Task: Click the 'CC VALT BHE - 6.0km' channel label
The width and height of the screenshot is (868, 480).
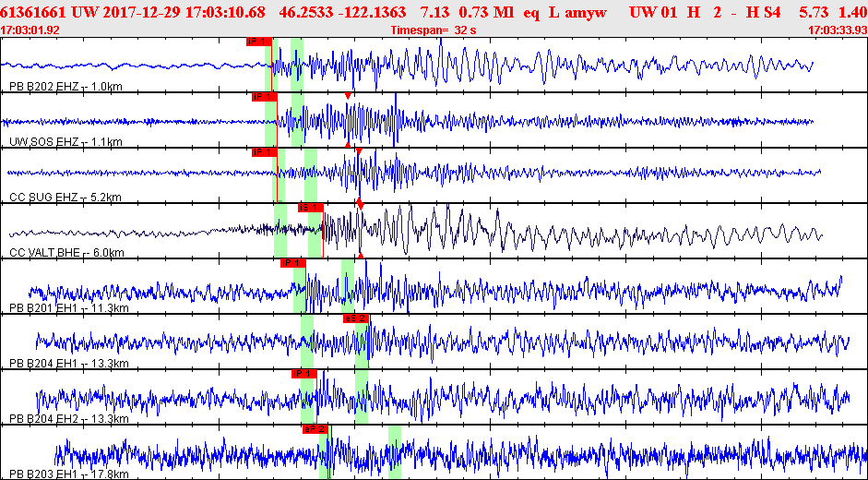Action: tap(67, 253)
